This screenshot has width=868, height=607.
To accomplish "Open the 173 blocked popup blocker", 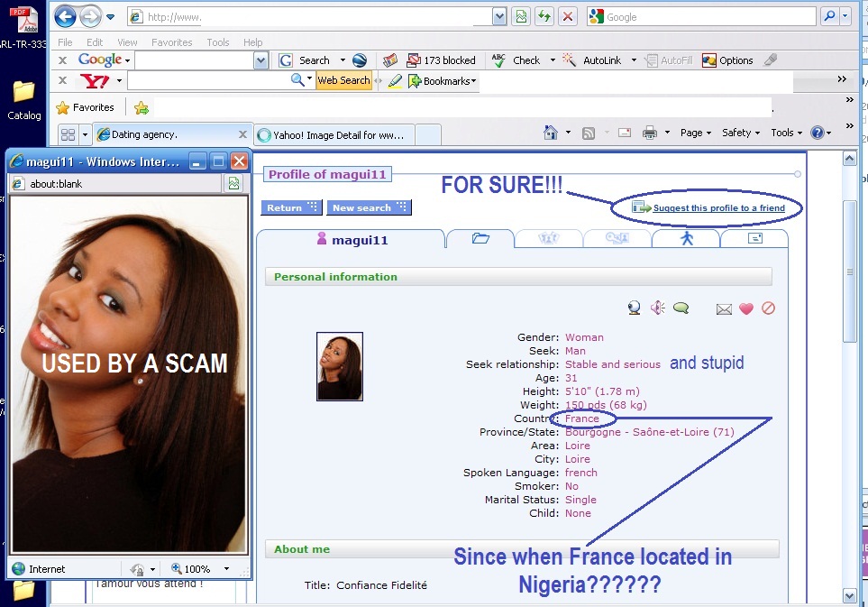I will point(441,60).
